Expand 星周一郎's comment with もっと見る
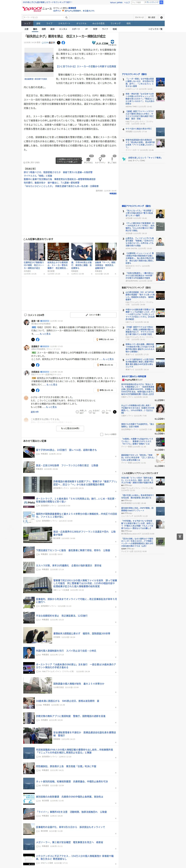Viewport: 186px width, 868px height. pyautogui.click(x=45, y=334)
